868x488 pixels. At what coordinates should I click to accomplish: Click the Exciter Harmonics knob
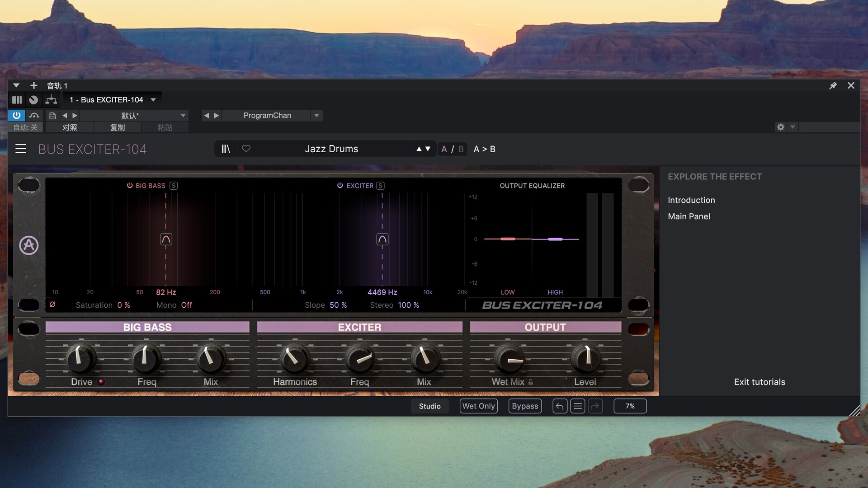pos(295,358)
